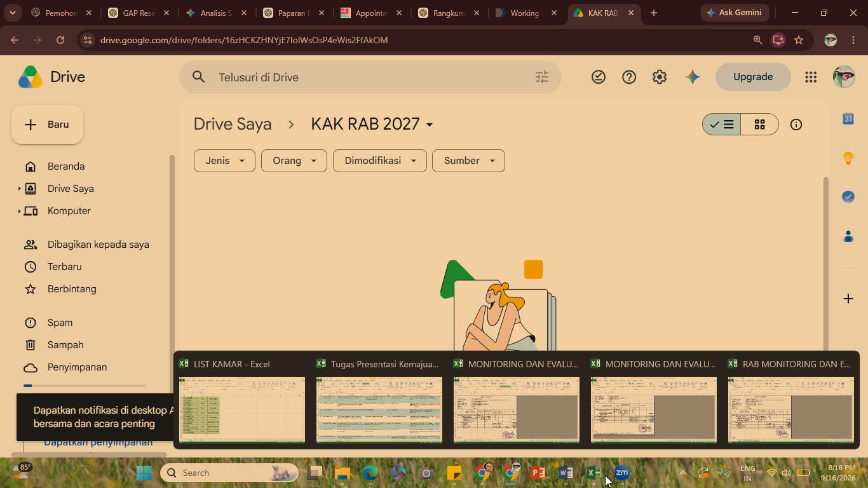Open Google Calendar side panel icon
Viewport: 868px width, 488px height.
(x=848, y=119)
